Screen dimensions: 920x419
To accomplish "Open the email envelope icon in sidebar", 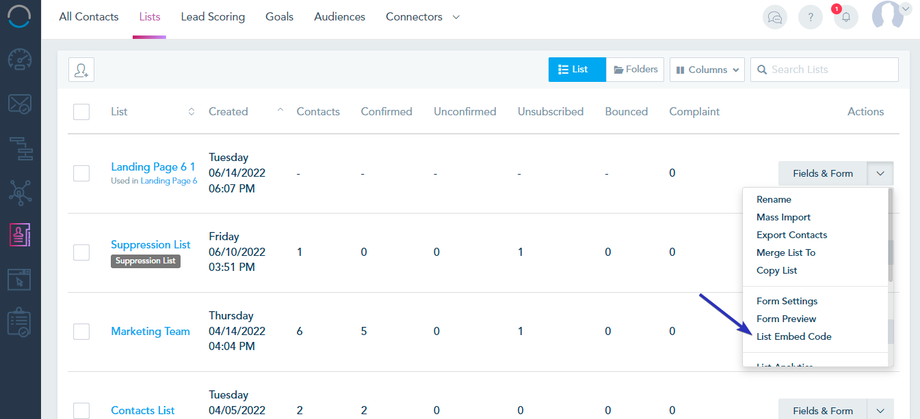I will [20, 103].
